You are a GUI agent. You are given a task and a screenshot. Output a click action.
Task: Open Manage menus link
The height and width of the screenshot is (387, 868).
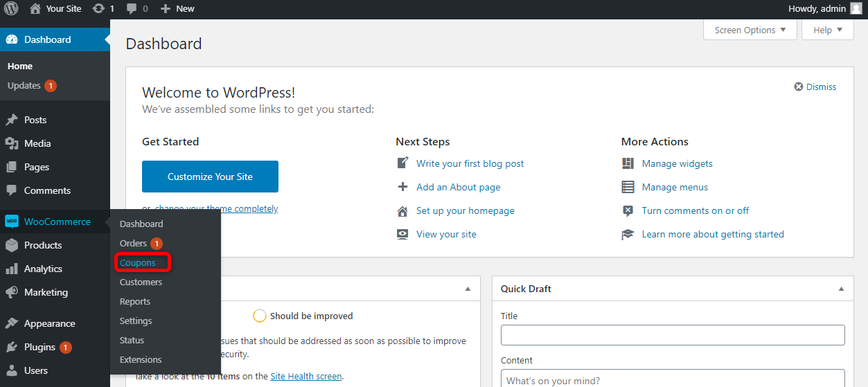(675, 187)
